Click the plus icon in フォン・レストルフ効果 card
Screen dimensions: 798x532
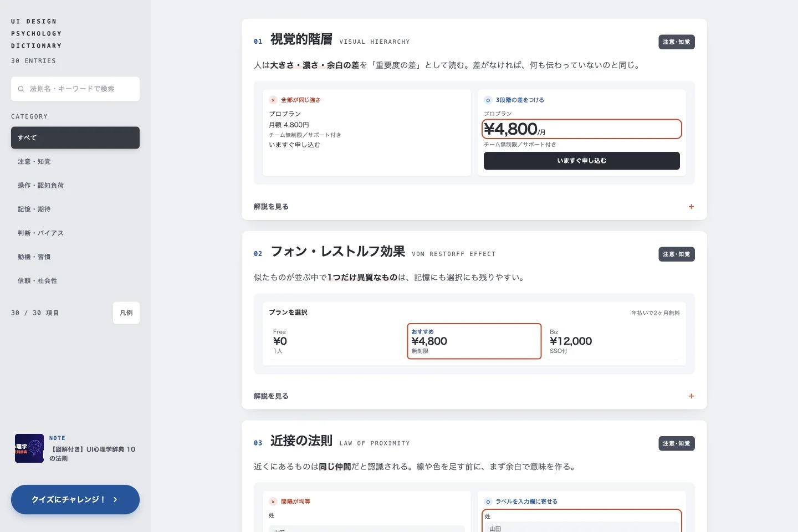click(691, 396)
